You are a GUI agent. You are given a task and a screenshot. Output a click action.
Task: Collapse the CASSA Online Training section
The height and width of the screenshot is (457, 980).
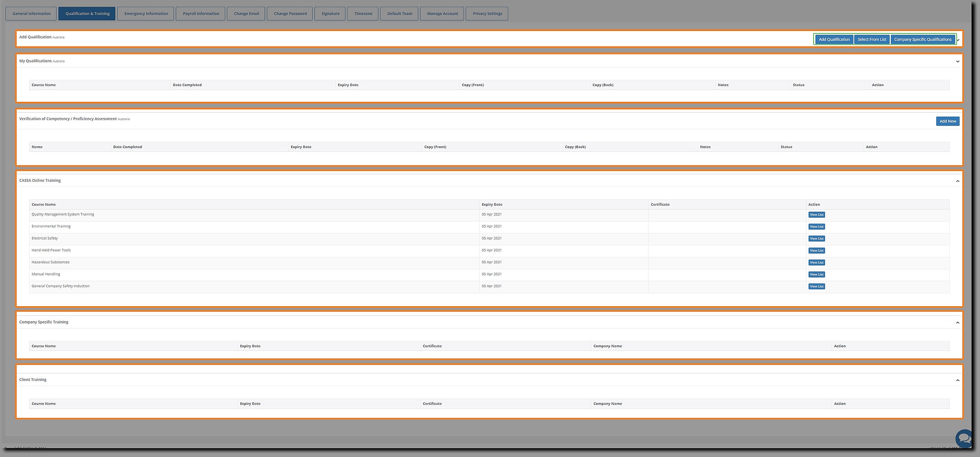click(957, 181)
